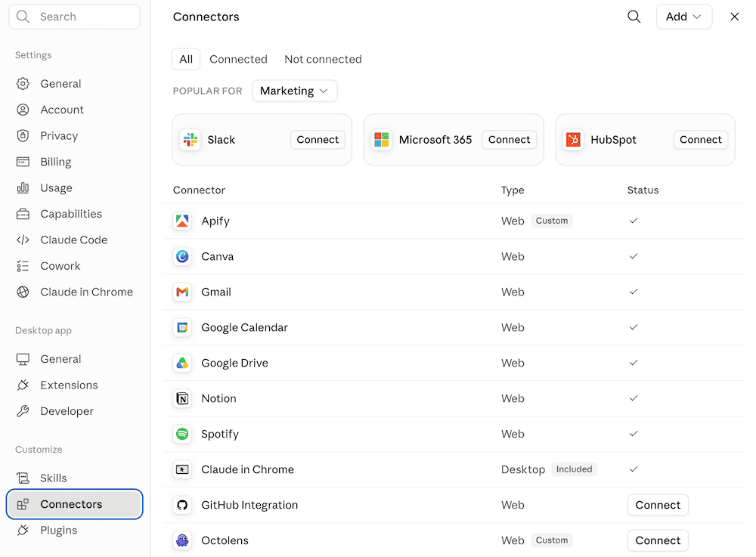Click the Google Calendar row name
The image size is (756, 557).
tap(244, 328)
